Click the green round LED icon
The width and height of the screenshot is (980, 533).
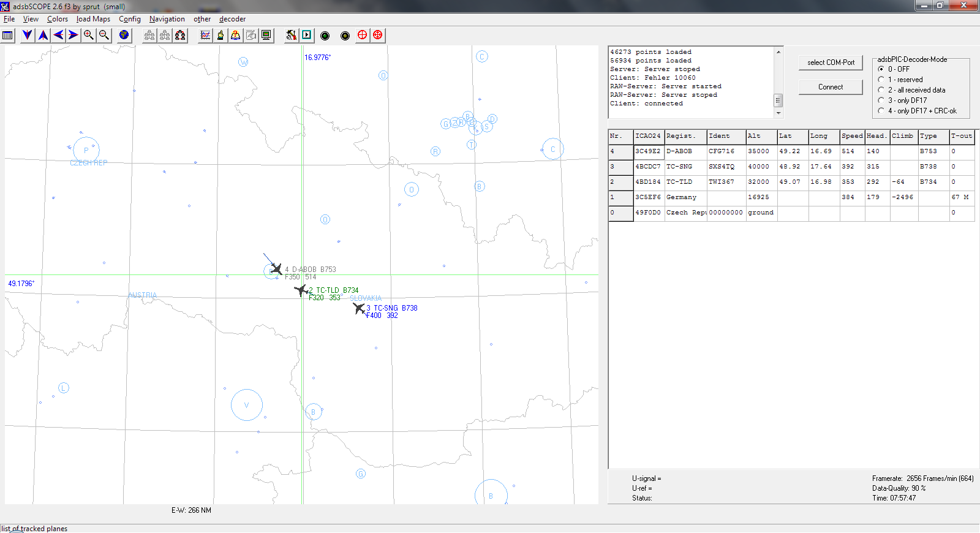[x=325, y=36]
